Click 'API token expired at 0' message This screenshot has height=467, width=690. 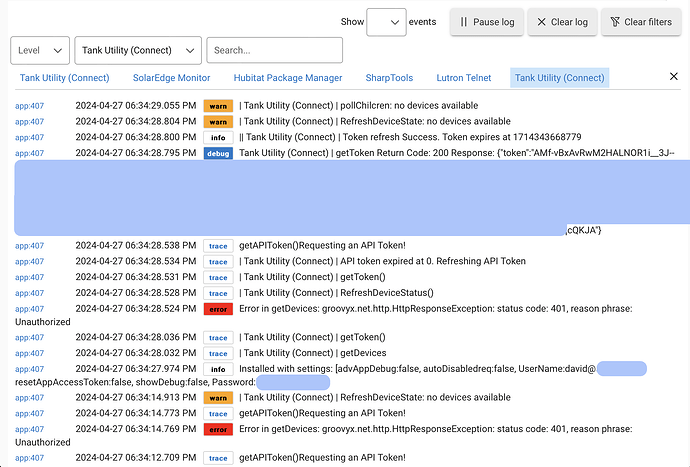click(382, 261)
